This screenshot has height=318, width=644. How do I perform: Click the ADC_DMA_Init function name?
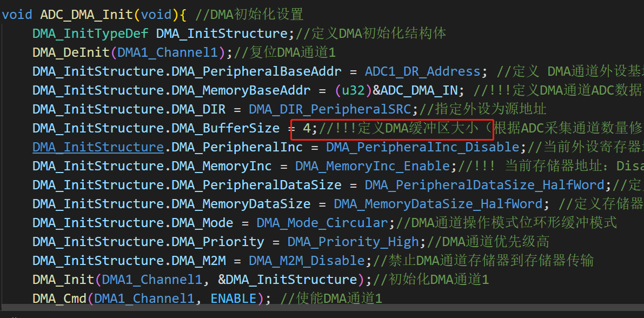pos(87,15)
